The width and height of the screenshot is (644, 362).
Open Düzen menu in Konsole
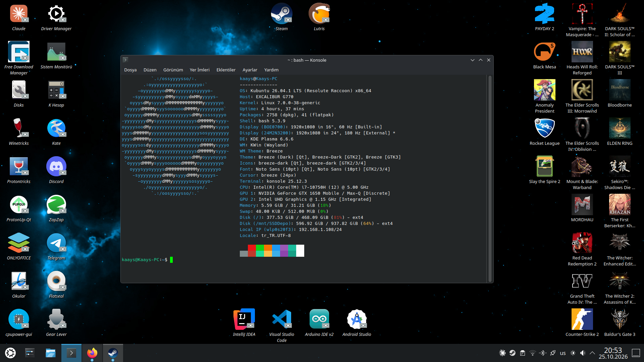[150, 70]
